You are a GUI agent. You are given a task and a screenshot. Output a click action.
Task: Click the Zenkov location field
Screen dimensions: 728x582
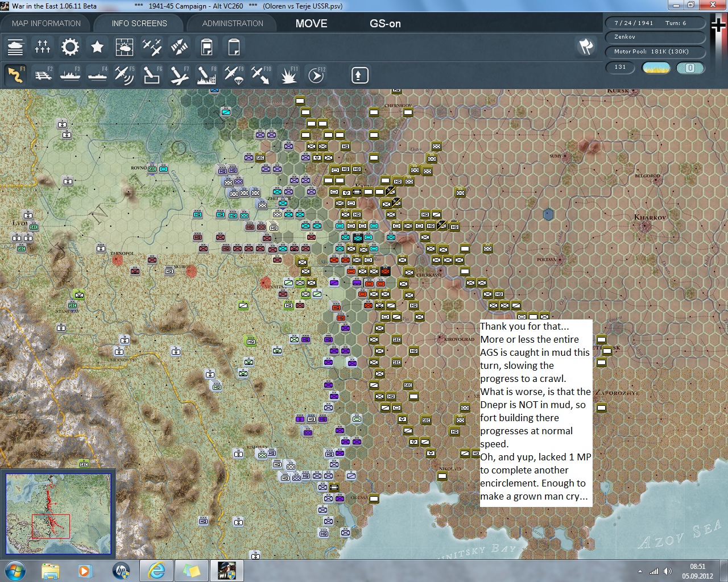[x=655, y=36]
